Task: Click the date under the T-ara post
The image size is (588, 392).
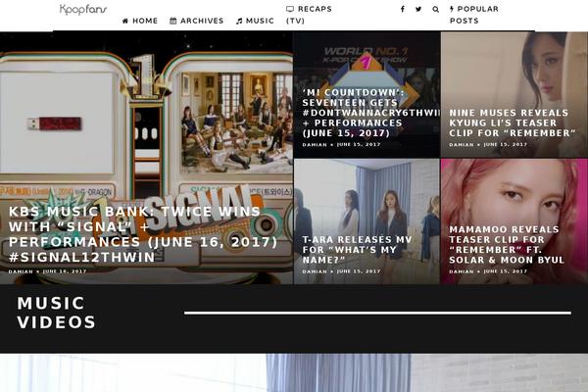Action: [x=359, y=271]
